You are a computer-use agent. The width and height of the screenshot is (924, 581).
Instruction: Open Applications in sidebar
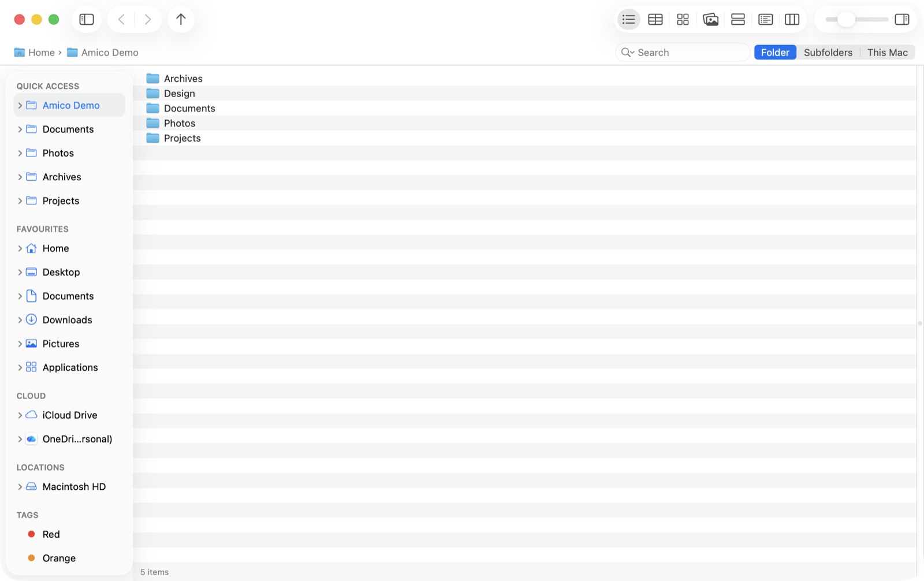(x=69, y=367)
